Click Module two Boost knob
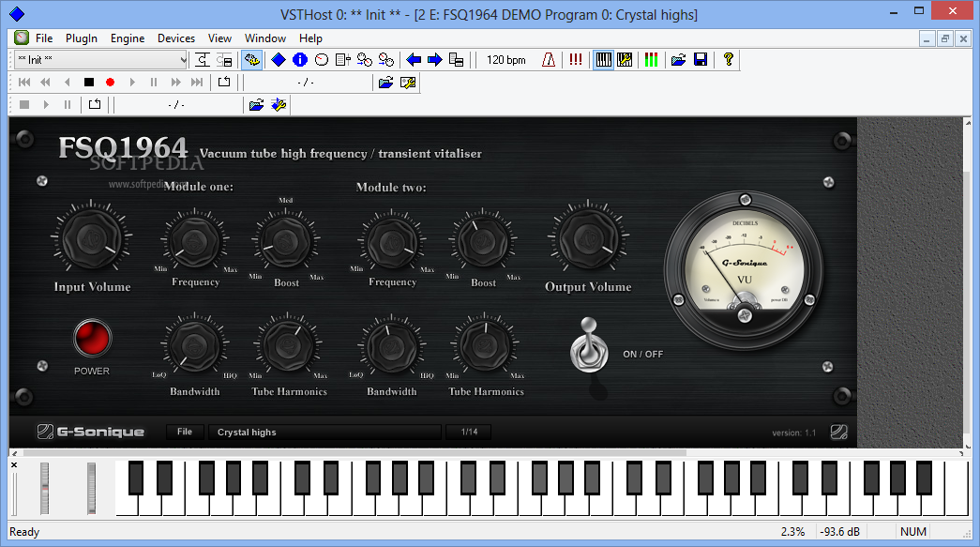 point(483,241)
